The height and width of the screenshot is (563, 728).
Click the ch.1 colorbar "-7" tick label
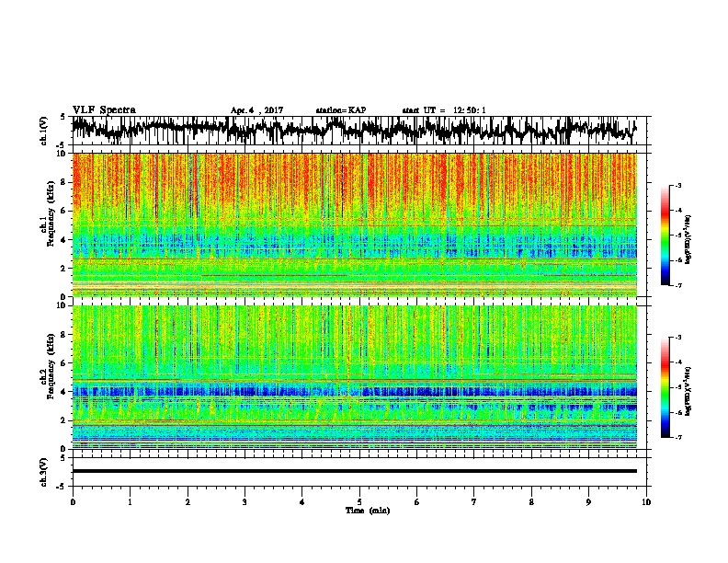click(x=678, y=285)
